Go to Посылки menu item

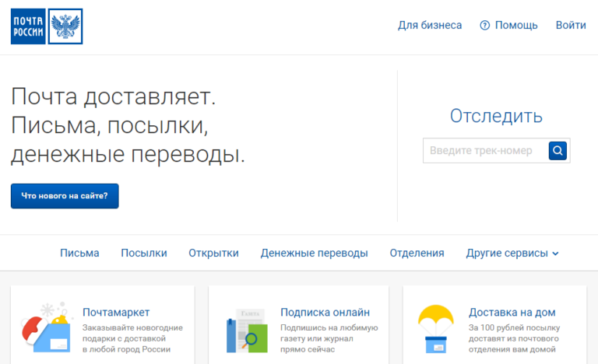(144, 253)
